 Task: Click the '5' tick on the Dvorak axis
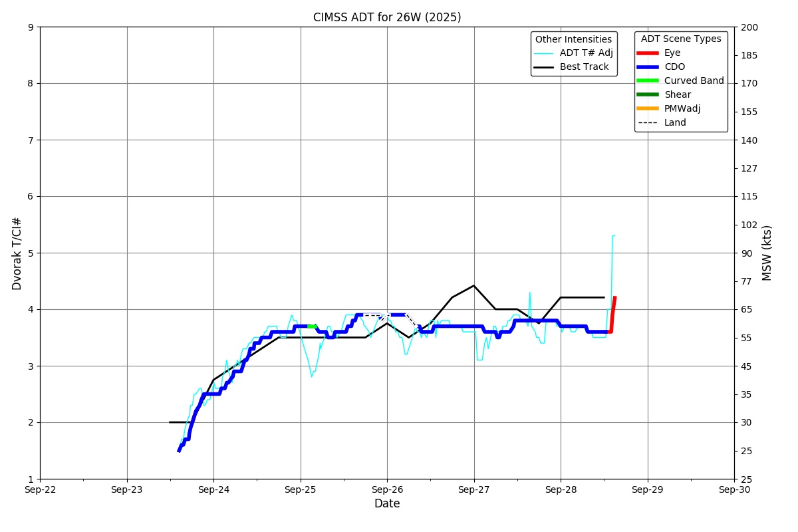pos(31,253)
